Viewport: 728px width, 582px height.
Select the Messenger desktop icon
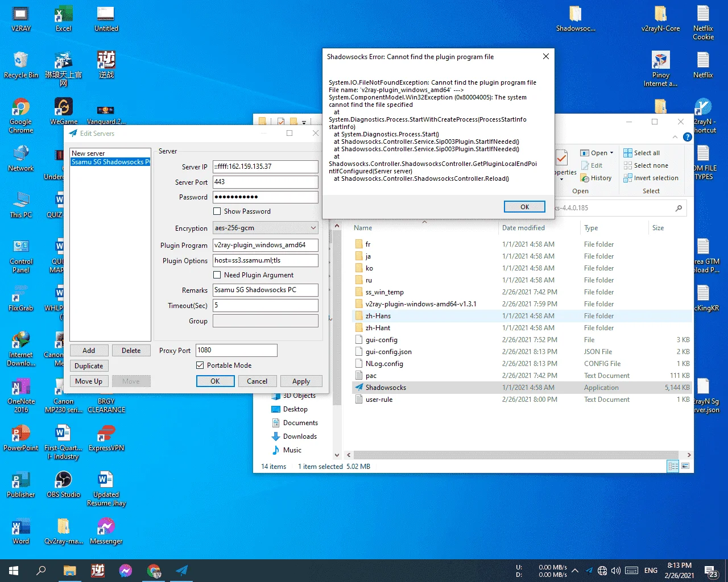coord(106,531)
